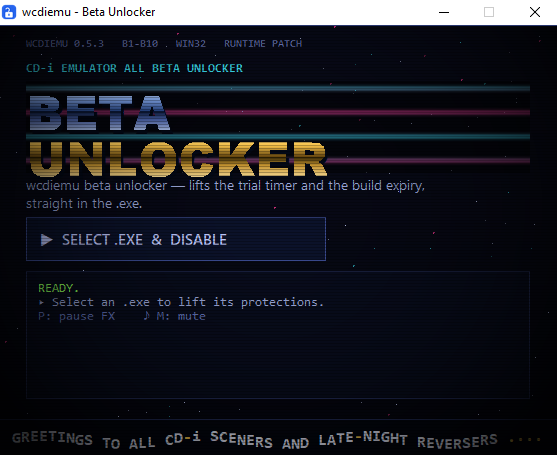Click the small arrow bullet before 'Select an .exe'

[x=42, y=302]
